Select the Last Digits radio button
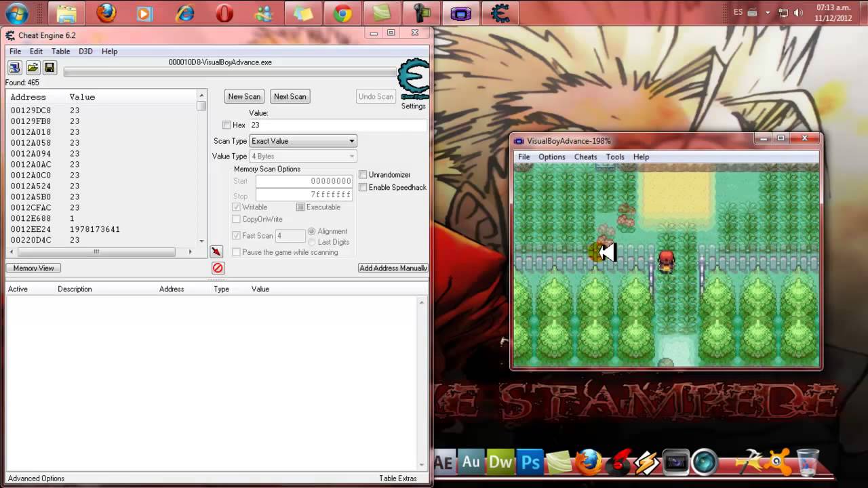 point(312,243)
